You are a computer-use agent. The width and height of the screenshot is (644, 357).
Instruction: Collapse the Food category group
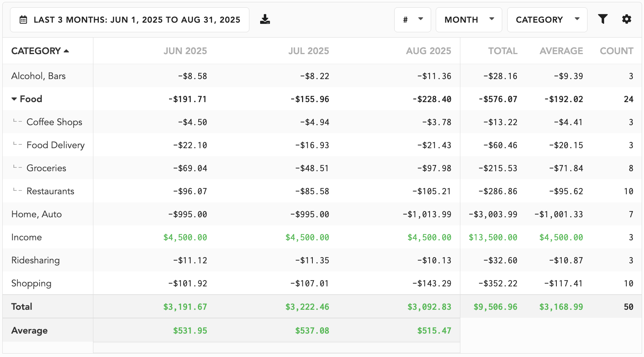[x=14, y=99]
